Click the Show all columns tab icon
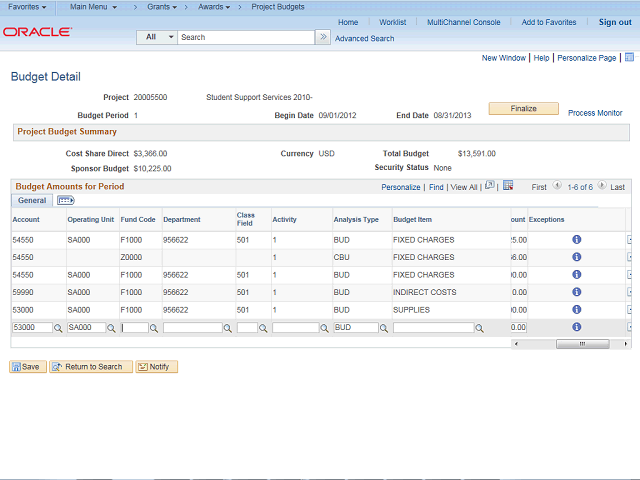The width and height of the screenshot is (640, 480). click(66, 201)
